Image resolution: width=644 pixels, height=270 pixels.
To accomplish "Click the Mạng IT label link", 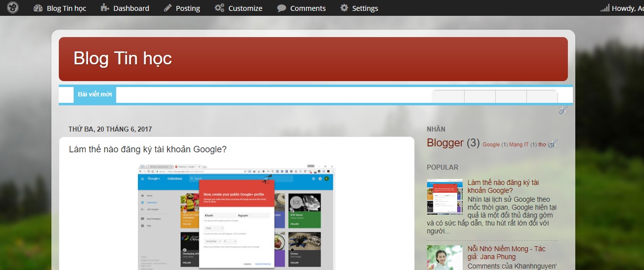I will [519, 144].
